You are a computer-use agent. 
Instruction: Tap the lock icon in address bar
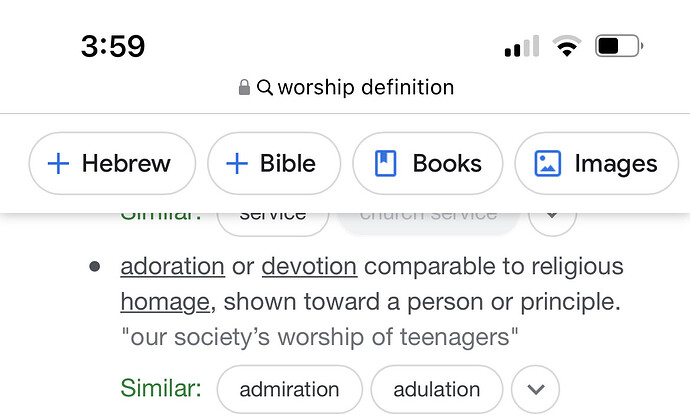click(244, 87)
